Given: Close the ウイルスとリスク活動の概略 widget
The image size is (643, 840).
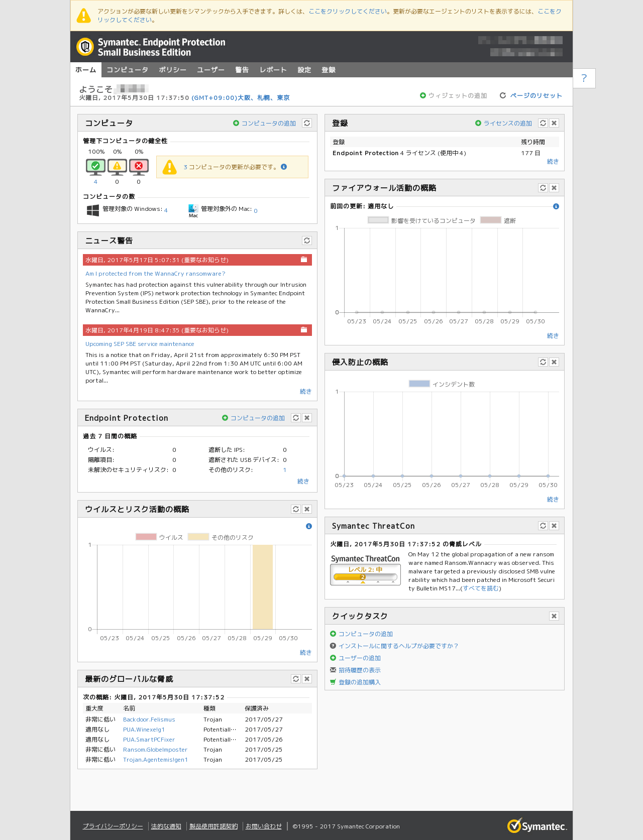Looking at the screenshot, I should point(307,509).
